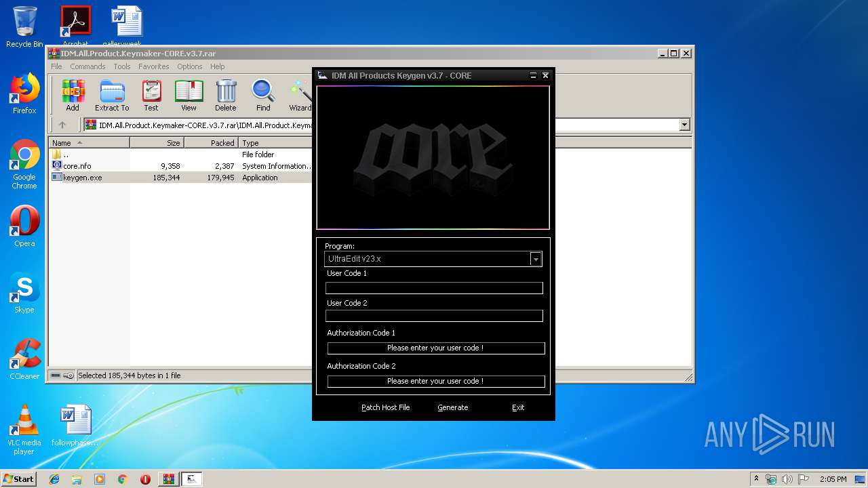The height and width of the screenshot is (488, 868).
Task: Open the Tools menu in WinRAR
Action: 122,66
